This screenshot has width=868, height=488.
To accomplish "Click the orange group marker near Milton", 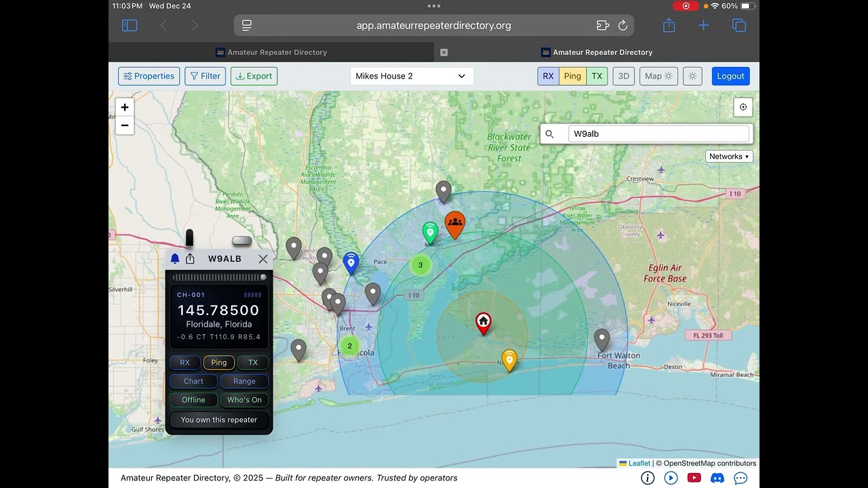I will [x=455, y=224].
